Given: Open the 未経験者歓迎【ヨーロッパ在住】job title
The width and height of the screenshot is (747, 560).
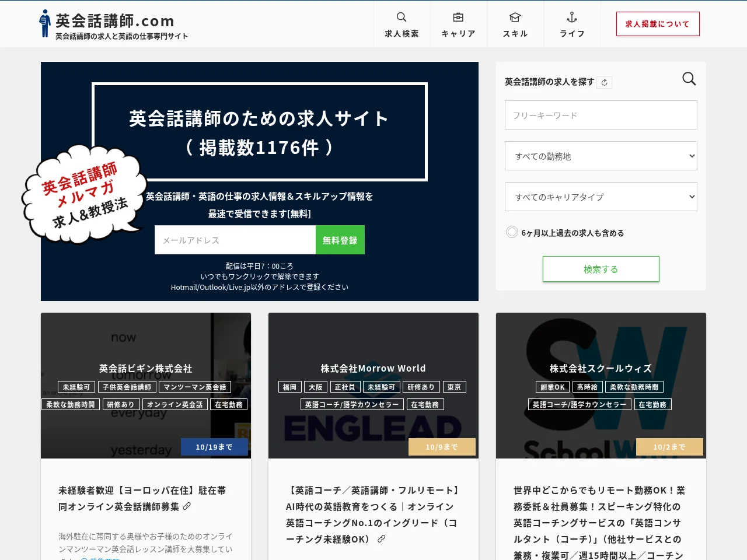Looking at the screenshot, I should (x=142, y=498).
